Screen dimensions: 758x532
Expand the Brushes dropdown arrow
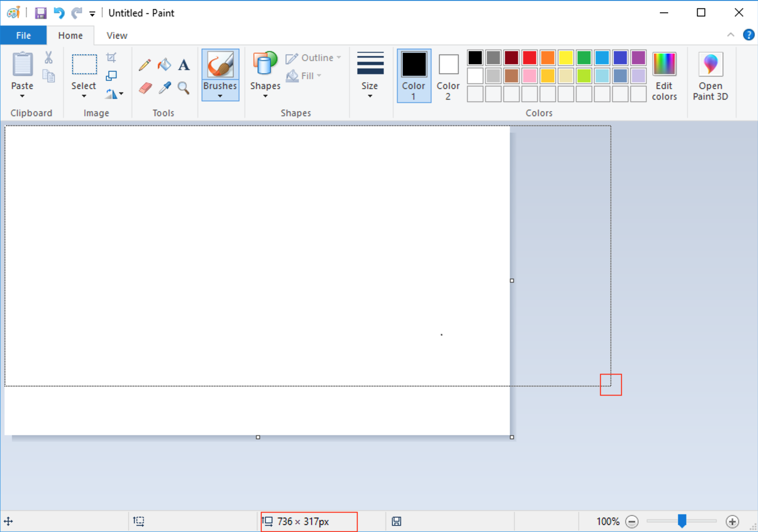(220, 95)
